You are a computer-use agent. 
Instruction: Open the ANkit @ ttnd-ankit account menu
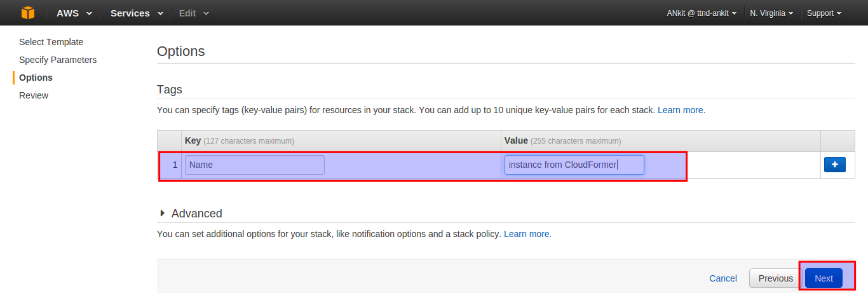[x=702, y=13]
